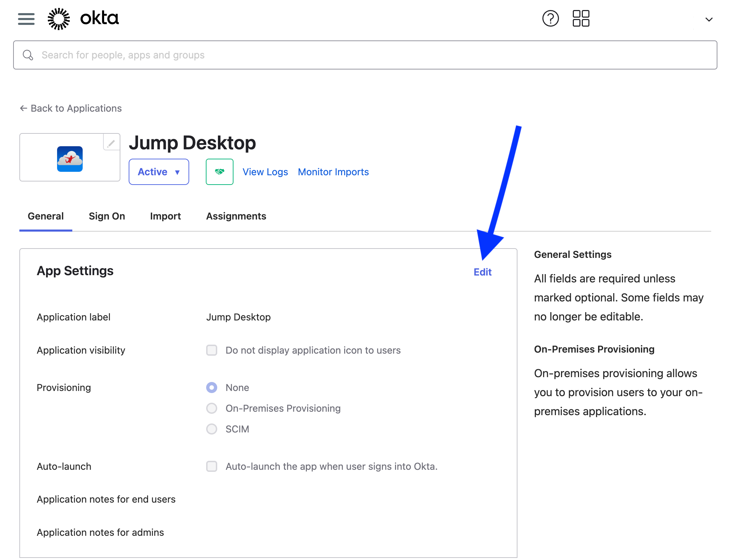Open the apps grid icon
This screenshot has height=560, width=734.
(581, 19)
